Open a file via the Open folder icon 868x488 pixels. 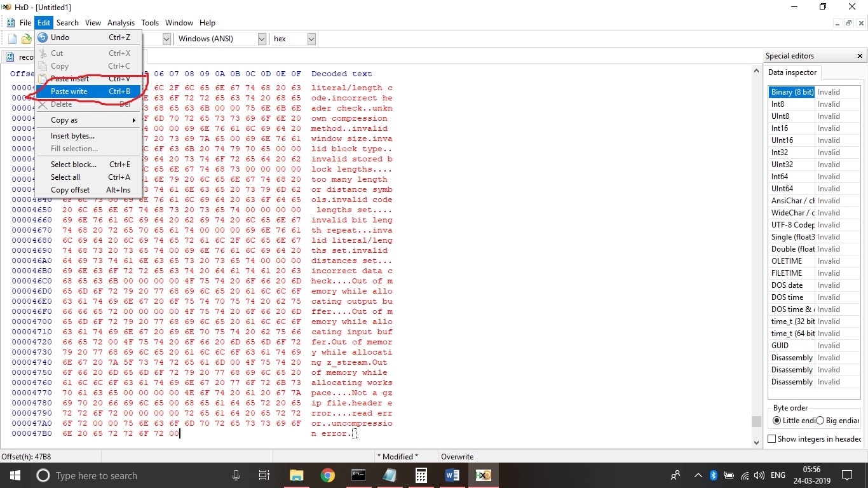click(x=27, y=38)
